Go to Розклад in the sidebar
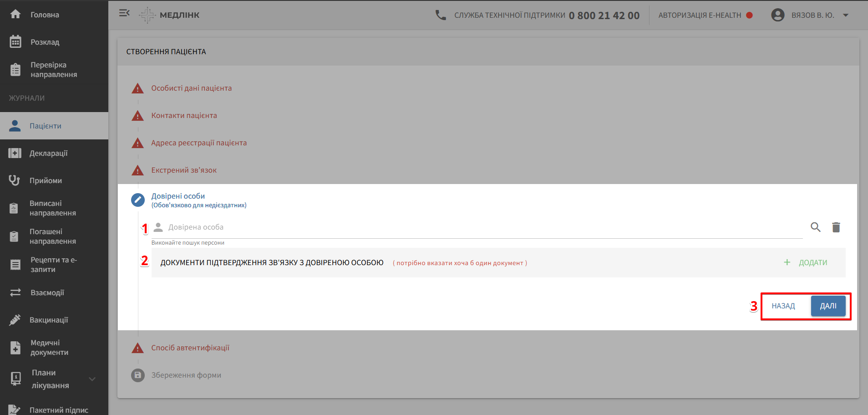Screen dimensions: 868x415 coord(45,42)
